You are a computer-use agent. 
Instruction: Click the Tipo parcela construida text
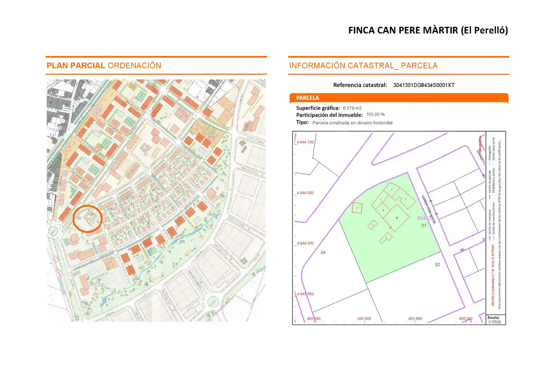coord(352,123)
